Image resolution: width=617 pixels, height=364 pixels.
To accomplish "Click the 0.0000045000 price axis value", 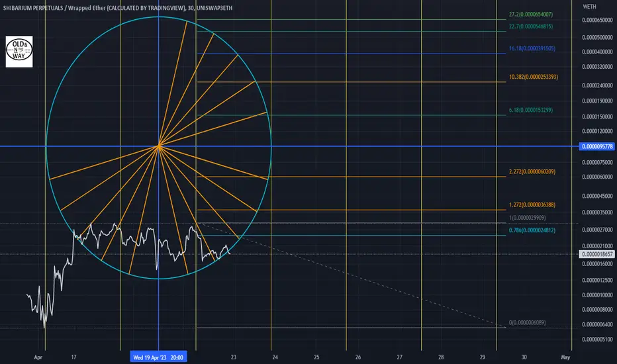I will [597, 196].
